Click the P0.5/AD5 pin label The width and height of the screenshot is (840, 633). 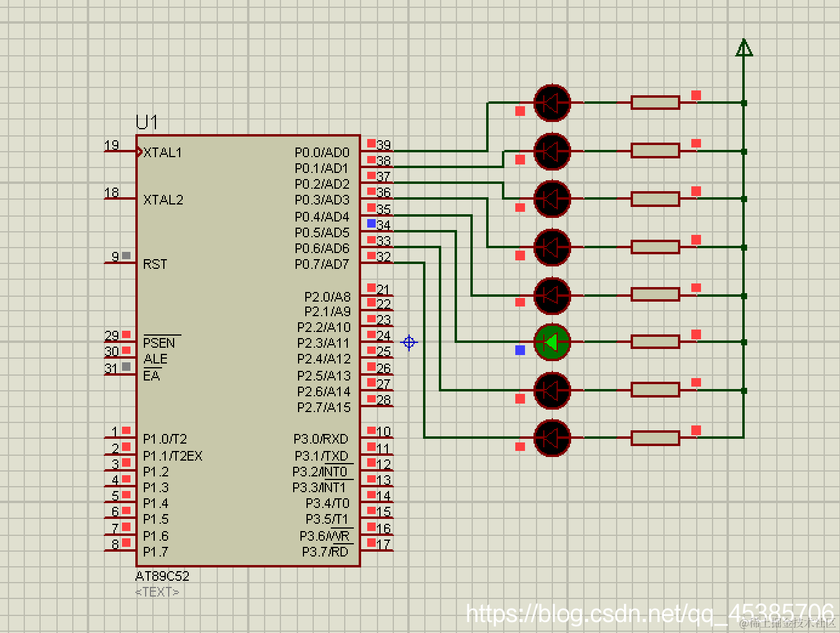click(x=322, y=232)
